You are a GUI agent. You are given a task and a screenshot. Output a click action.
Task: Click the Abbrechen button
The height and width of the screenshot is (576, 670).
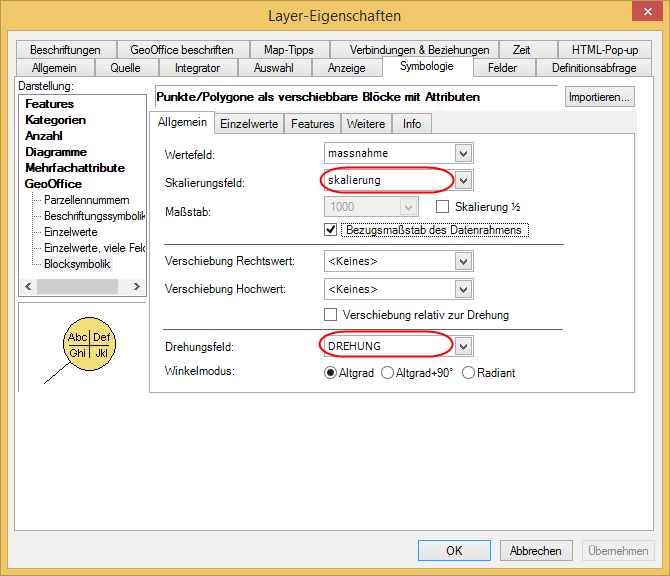pos(536,550)
